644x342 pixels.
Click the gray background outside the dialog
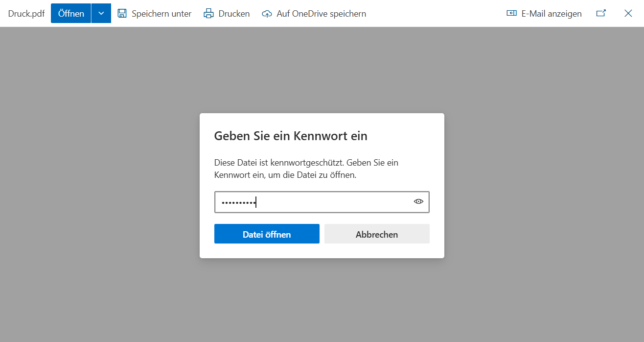click(98, 196)
